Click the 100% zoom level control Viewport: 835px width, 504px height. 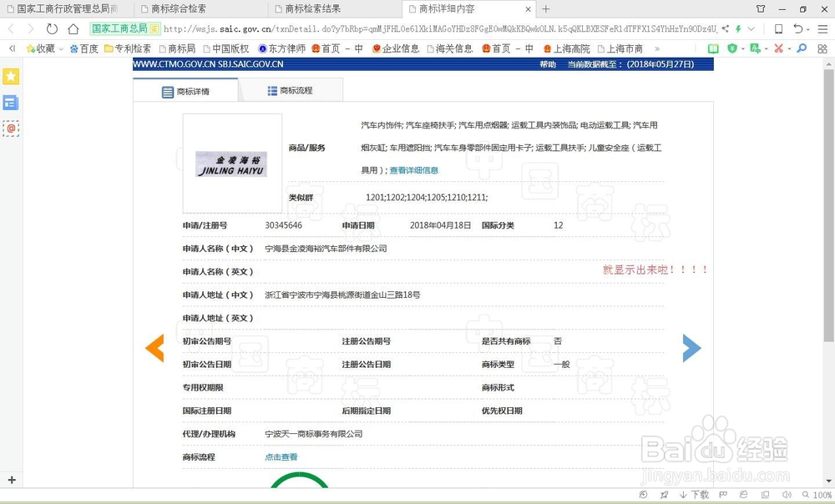(x=817, y=495)
